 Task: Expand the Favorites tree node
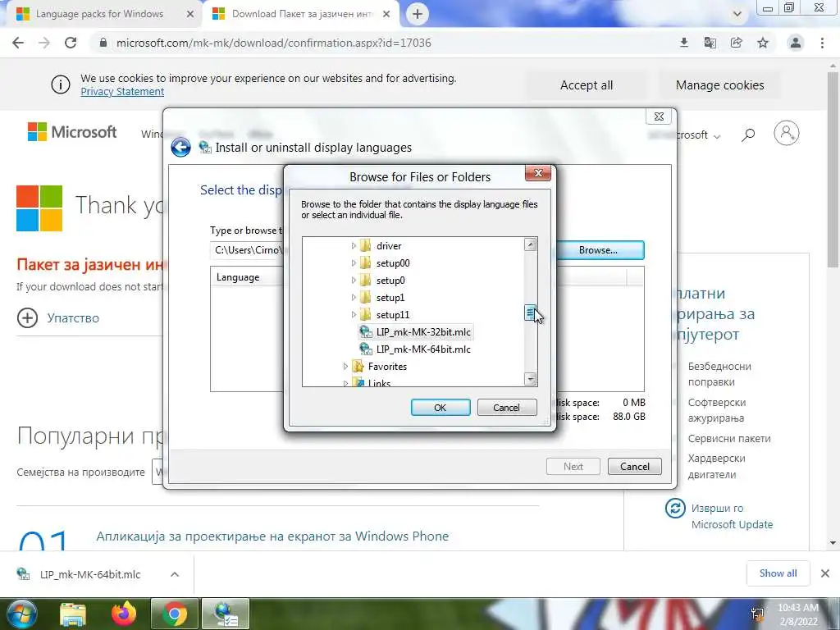coord(345,367)
